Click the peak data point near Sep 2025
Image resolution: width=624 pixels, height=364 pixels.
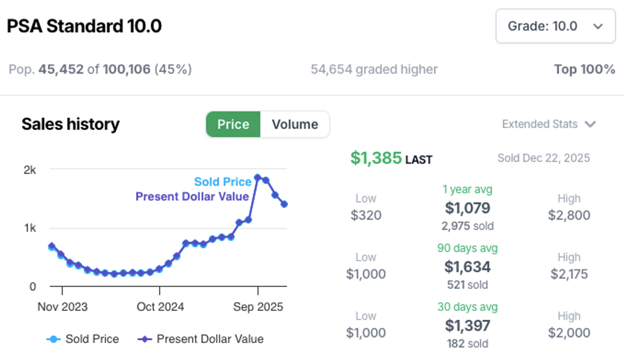pyautogui.click(x=257, y=178)
